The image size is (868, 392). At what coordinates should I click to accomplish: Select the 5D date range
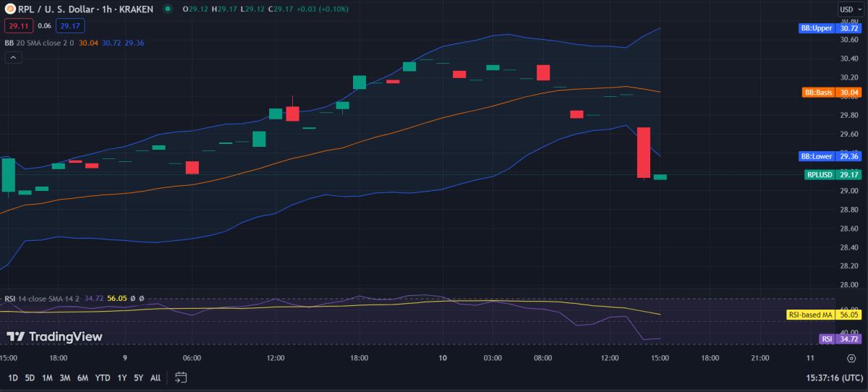[30, 378]
